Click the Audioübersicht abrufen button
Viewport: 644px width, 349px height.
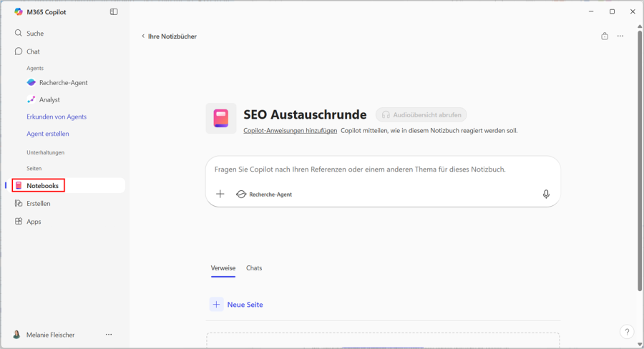point(421,114)
